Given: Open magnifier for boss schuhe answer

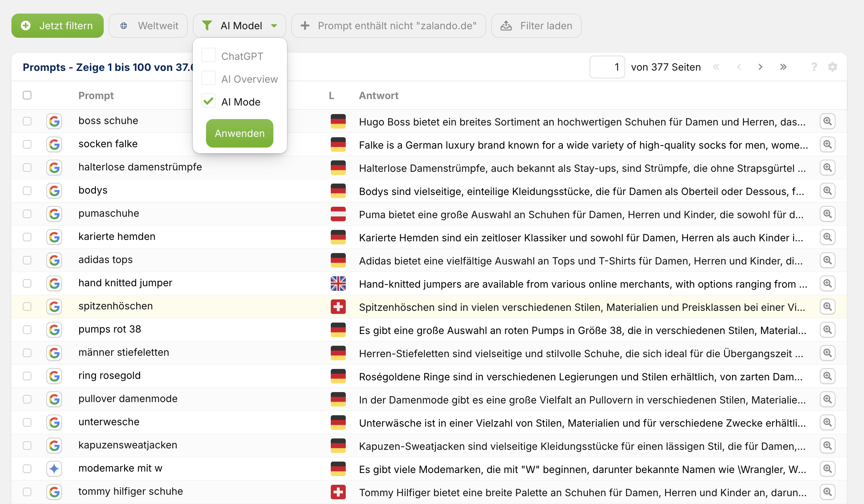Looking at the screenshot, I should tap(827, 122).
